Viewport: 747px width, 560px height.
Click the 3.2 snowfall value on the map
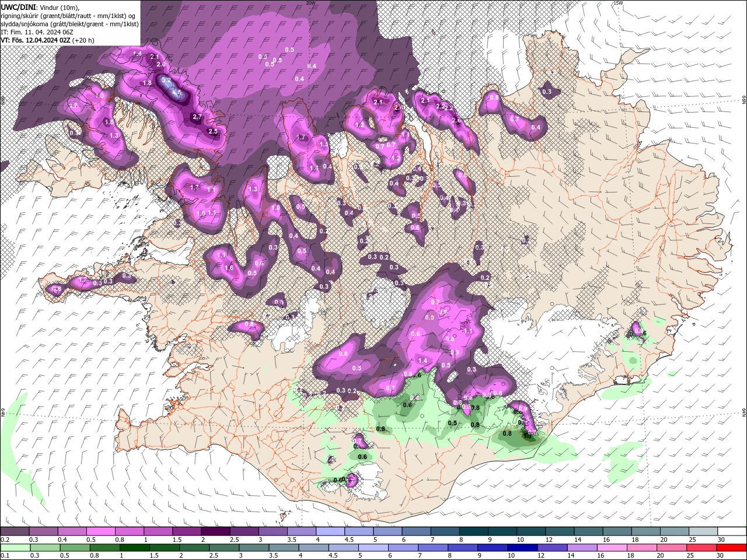click(x=166, y=80)
